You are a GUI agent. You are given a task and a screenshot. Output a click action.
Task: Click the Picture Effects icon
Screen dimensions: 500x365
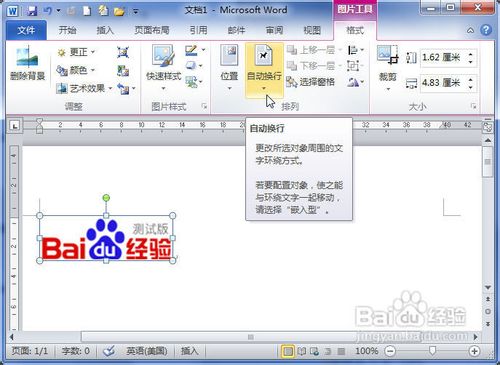coord(191,65)
